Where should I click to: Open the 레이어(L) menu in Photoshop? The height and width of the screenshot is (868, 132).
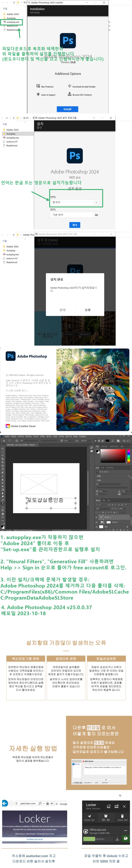tap(28, 436)
